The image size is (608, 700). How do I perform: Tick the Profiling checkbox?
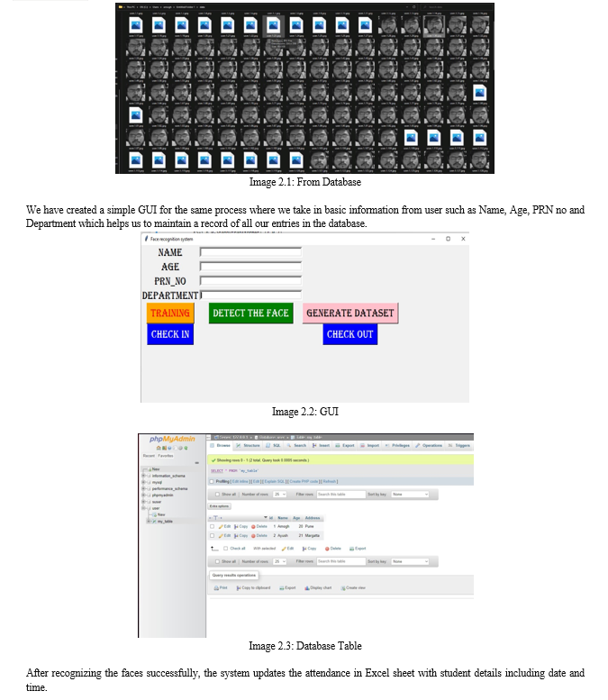(x=212, y=482)
